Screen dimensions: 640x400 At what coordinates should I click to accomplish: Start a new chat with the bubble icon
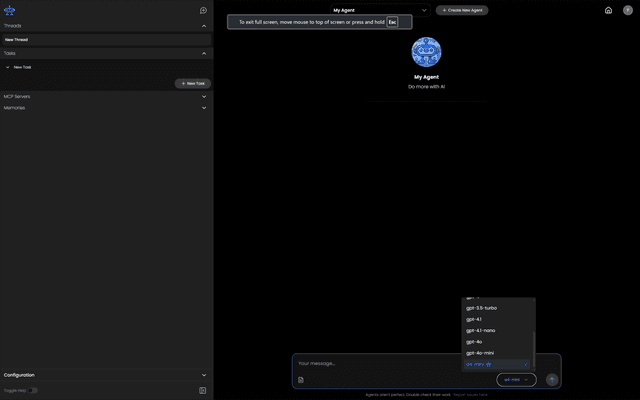coord(203,10)
